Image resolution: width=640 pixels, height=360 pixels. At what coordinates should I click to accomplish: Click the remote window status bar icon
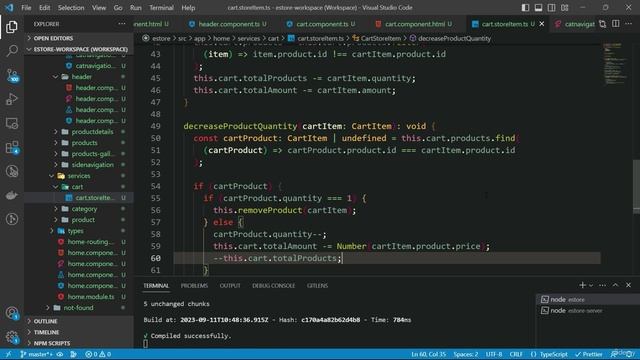pyautogui.click(x=8, y=354)
